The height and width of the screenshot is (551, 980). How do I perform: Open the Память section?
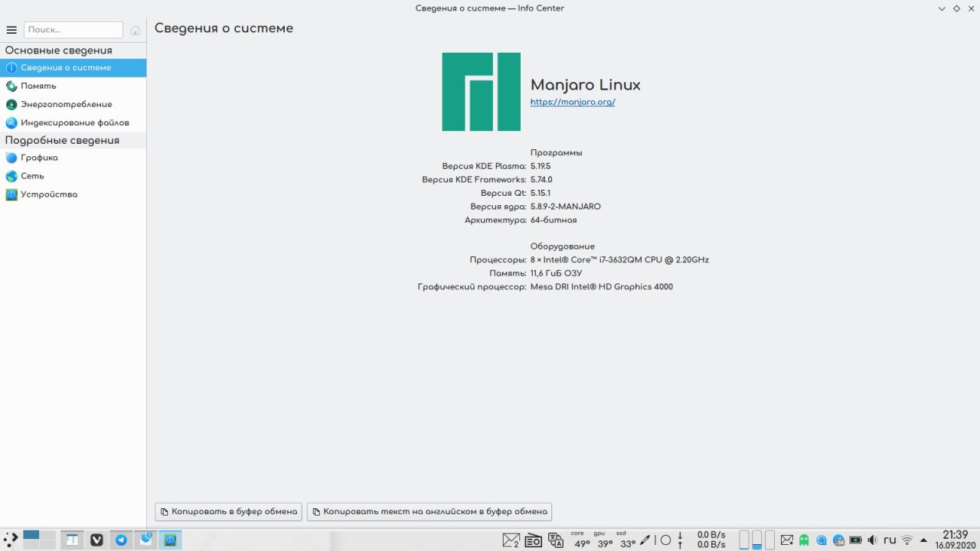73,86
